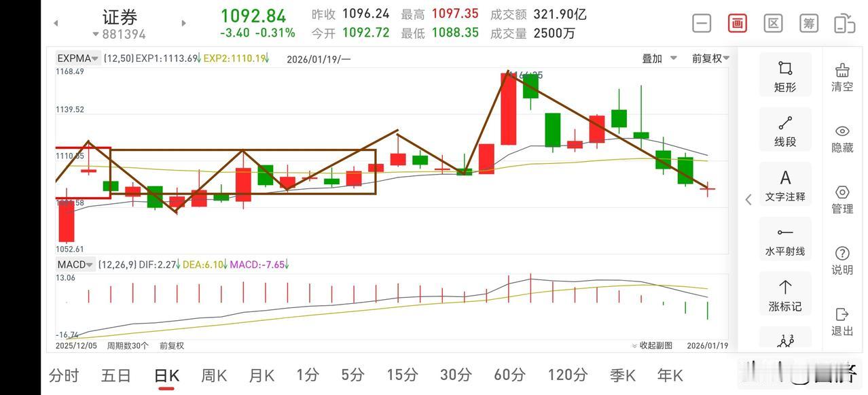Switch to the 五日 tab
This screenshot has width=868, height=395.
click(x=116, y=375)
